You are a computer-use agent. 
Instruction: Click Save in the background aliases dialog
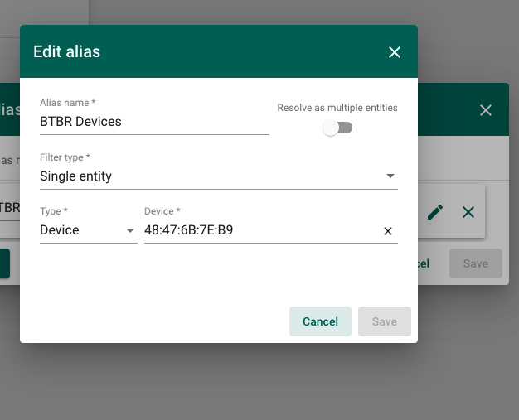(475, 263)
